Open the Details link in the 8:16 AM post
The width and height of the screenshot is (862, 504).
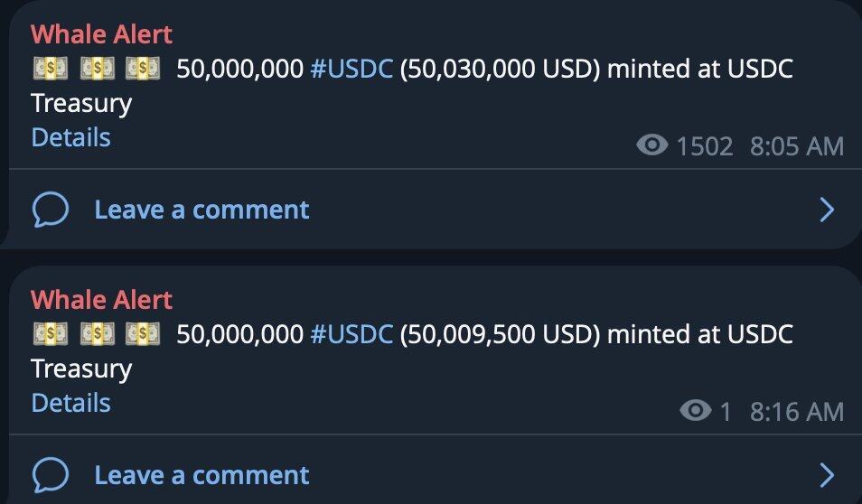(70, 403)
